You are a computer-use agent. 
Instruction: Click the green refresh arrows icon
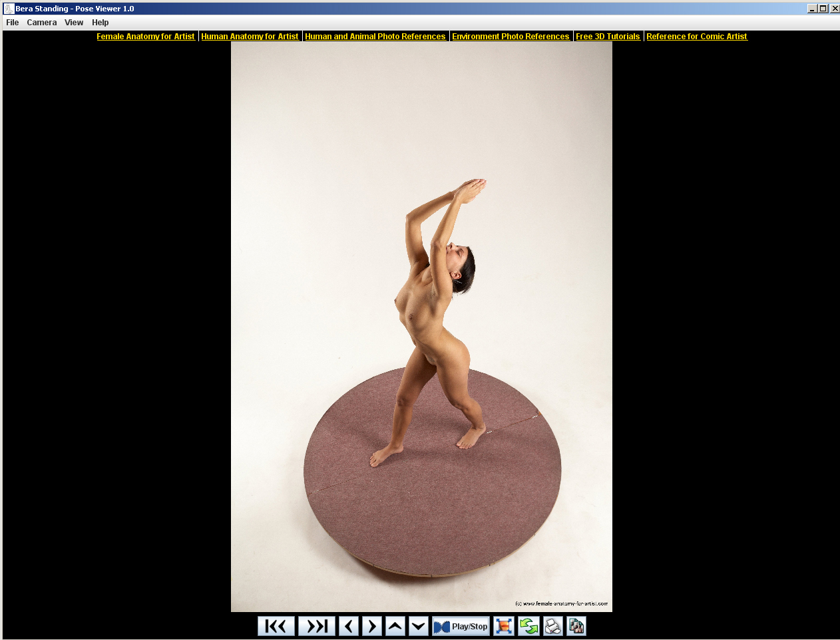[528, 626]
